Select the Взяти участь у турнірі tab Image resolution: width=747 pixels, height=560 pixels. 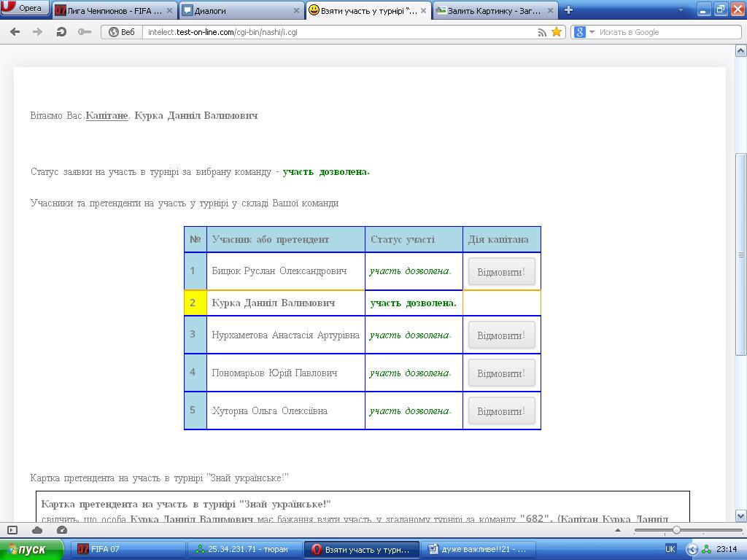pos(368,10)
